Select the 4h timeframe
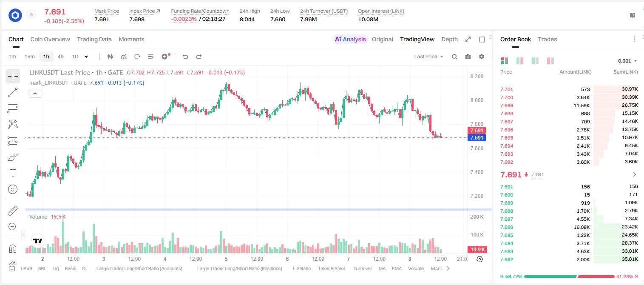 tap(60, 57)
